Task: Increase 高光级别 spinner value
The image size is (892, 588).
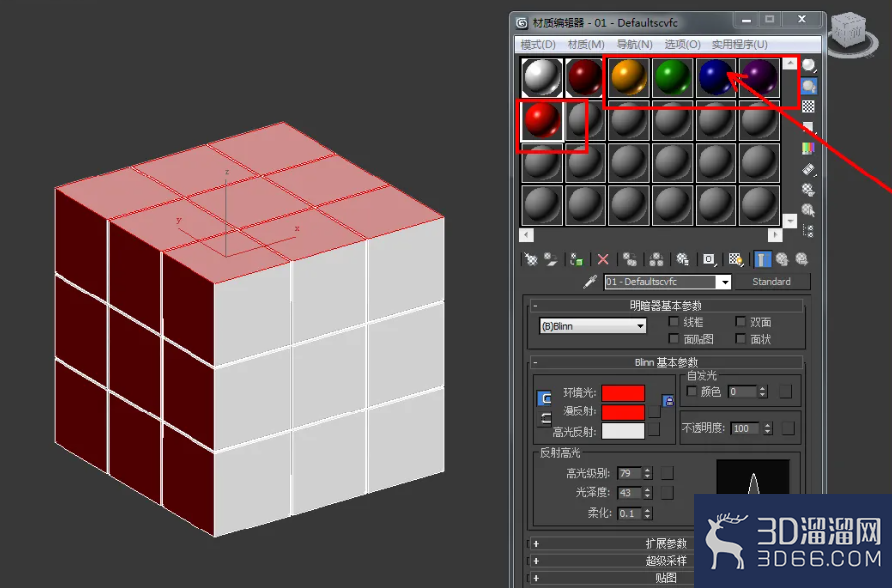Action: [647, 470]
